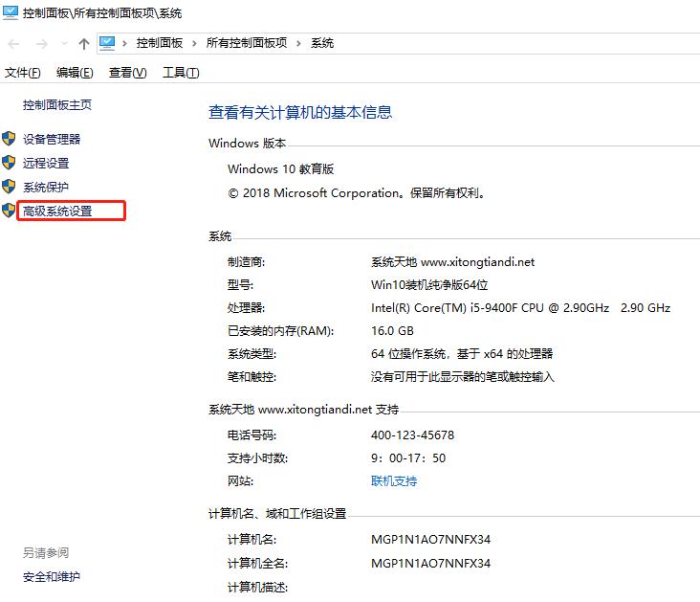This screenshot has width=700, height=602.
Task: Select 控制面板 breadcrumb in address bar
Action: coord(160,43)
